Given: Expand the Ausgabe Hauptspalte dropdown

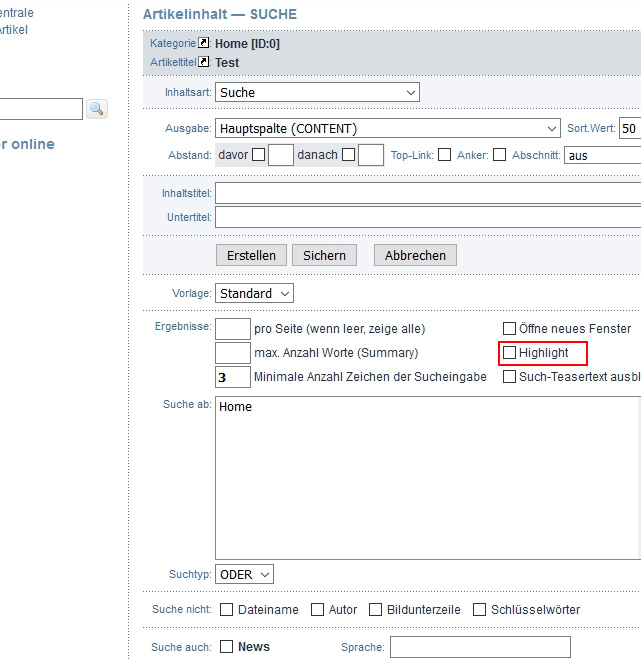Looking at the screenshot, I should [388, 129].
